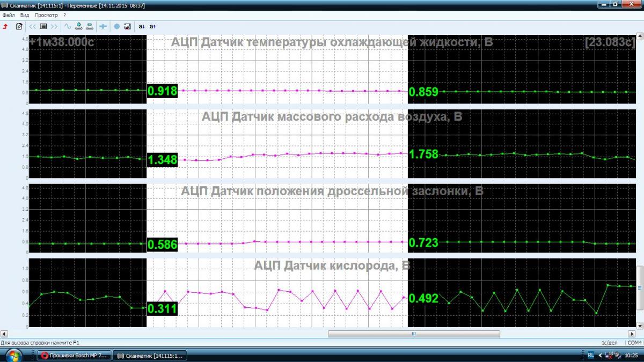Open the notes editor toolbar icon
Viewport: 644px width, 362px height.
tap(19, 26)
